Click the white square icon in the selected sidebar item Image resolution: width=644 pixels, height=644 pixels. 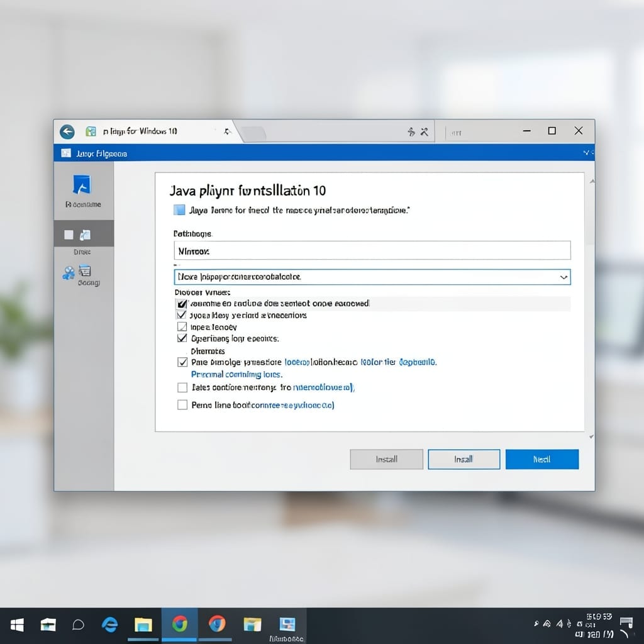click(69, 235)
